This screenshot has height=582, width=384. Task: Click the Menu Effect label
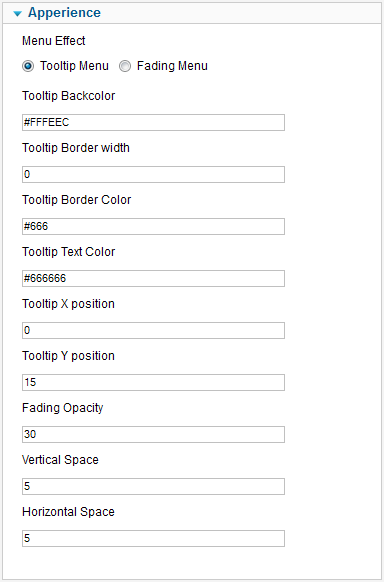point(54,40)
